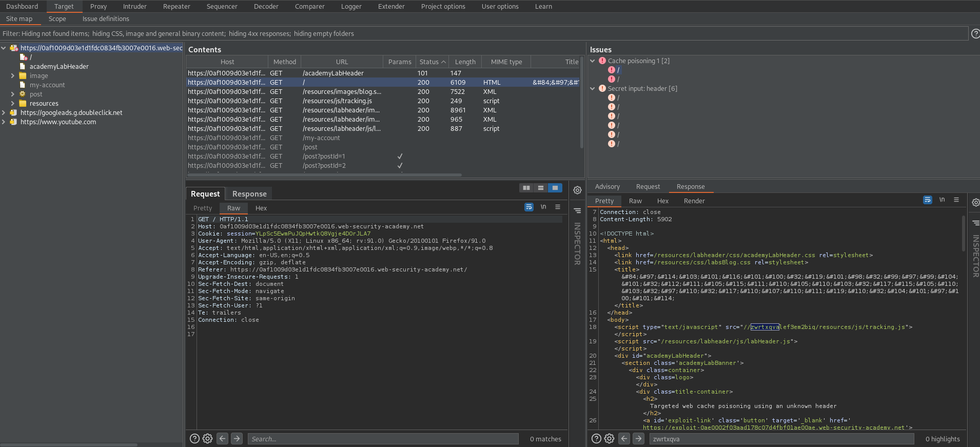Switch to the Proxy tab
Viewport: 980px width, 447px height.
tap(99, 7)
